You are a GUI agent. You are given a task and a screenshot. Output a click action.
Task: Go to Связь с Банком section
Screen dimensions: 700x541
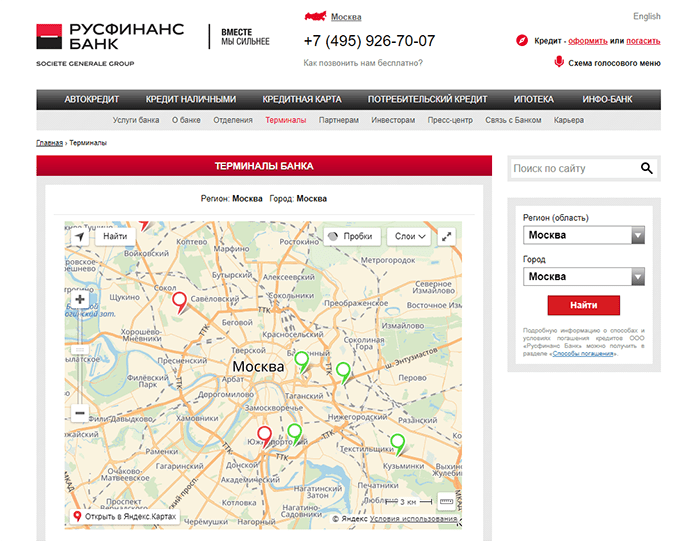click(x=513, y=120)
